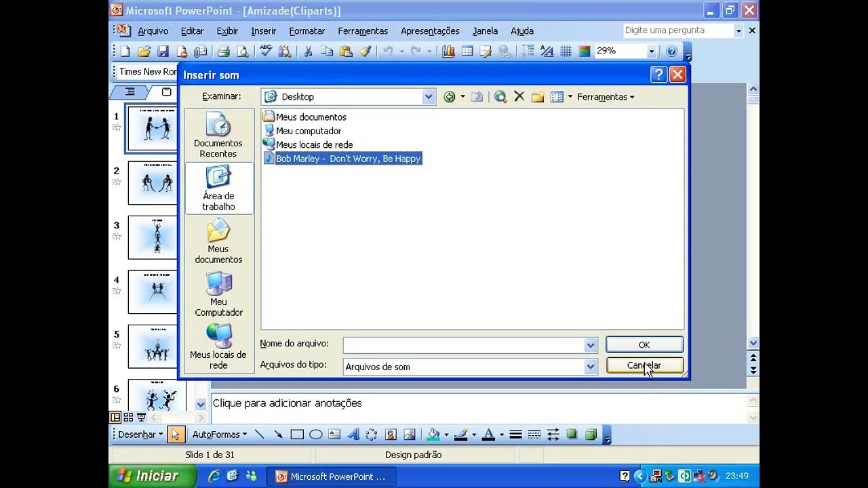Screen dimensions: 868x488
Task: Click the Print icon in the standard toolbar
Action: pyautogui.click(x=223, y=52)
